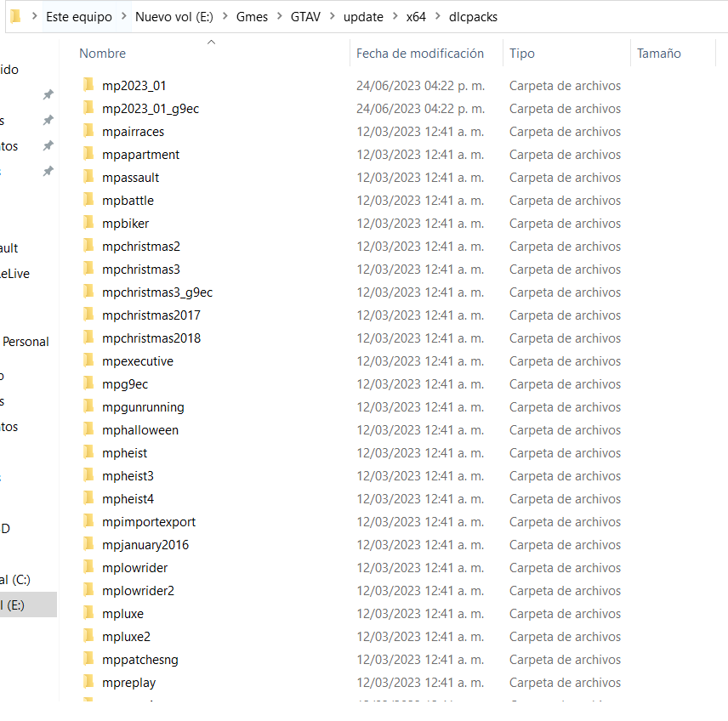Click folder icon beside mp2023_01
This screenshot has height=721, width=728.
88,85
